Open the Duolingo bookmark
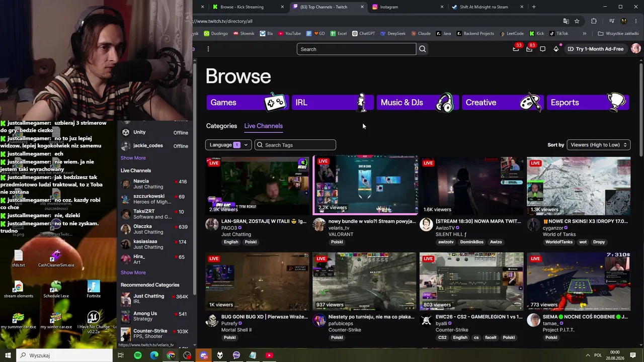 (216, 34)
